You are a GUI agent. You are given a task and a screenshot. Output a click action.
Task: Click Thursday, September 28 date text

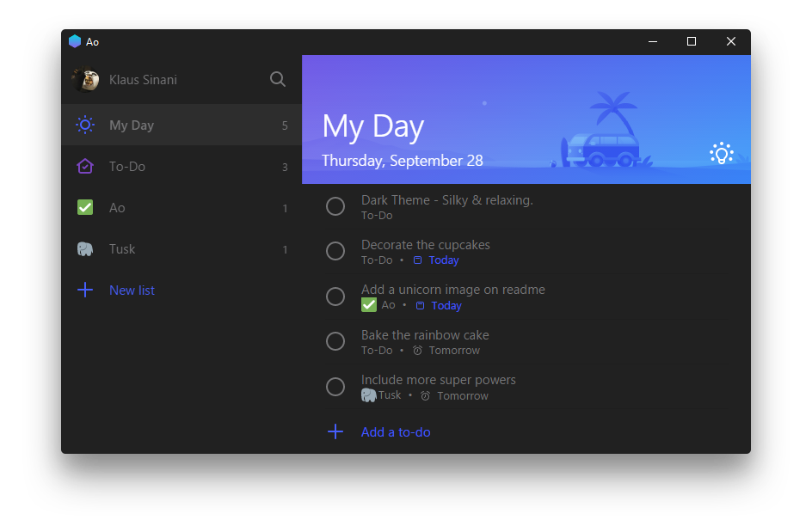pyautogui.click(x=403, y=161)
